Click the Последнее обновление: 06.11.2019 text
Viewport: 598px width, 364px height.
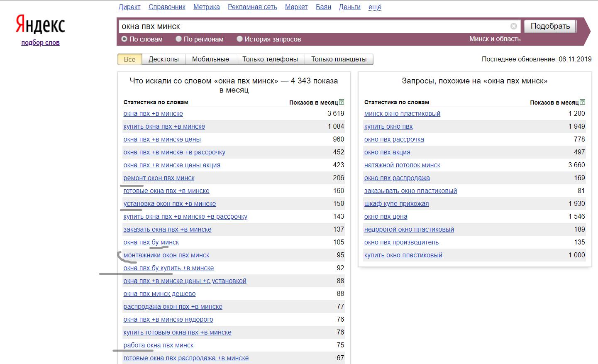click(537, 59)
